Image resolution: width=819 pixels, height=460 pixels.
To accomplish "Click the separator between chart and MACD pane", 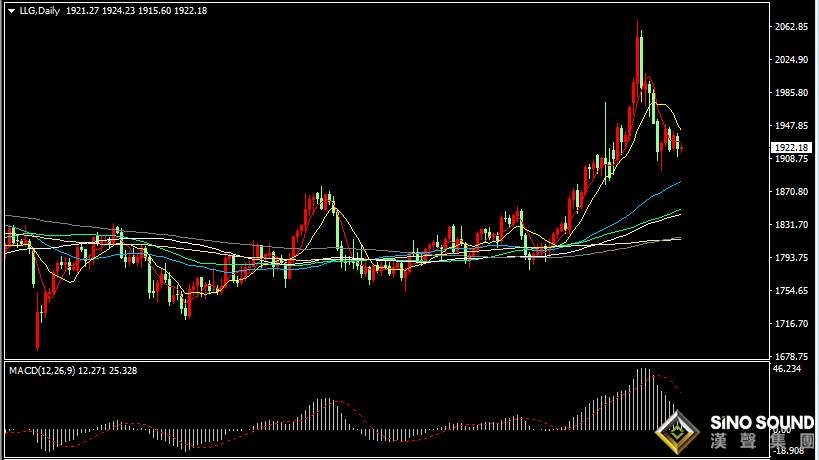I will (x=387, y=360).
